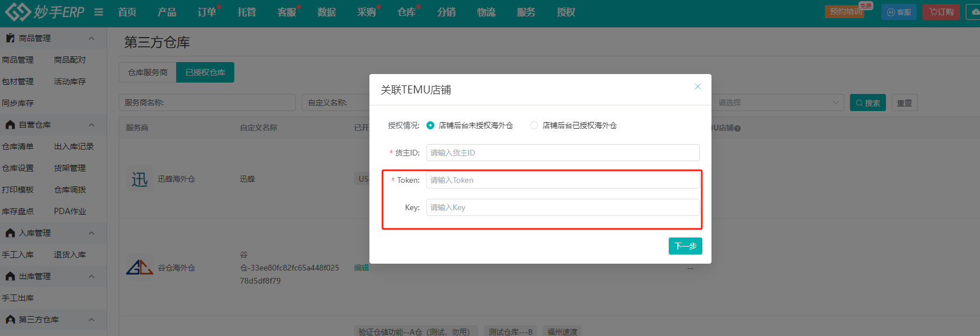The height and width of the screenshot is (336, 980).
Task: Click the 重置 reset button
Action: [904, 103]
